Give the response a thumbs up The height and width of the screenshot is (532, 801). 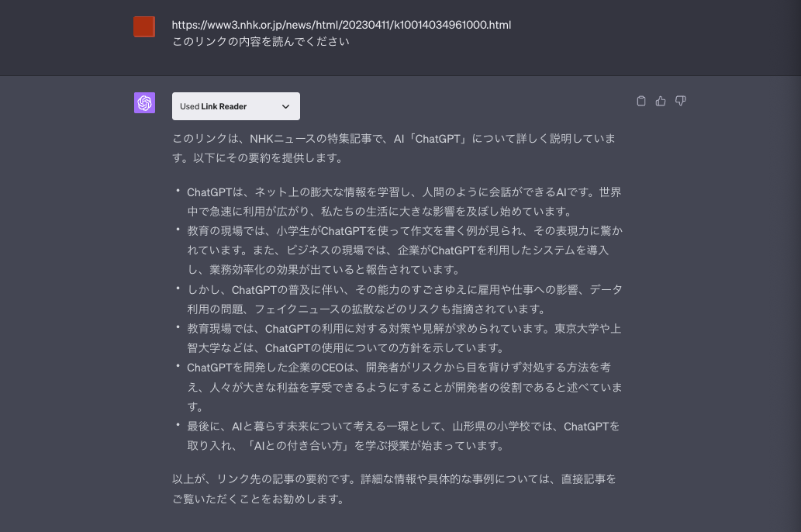[660, 101]
